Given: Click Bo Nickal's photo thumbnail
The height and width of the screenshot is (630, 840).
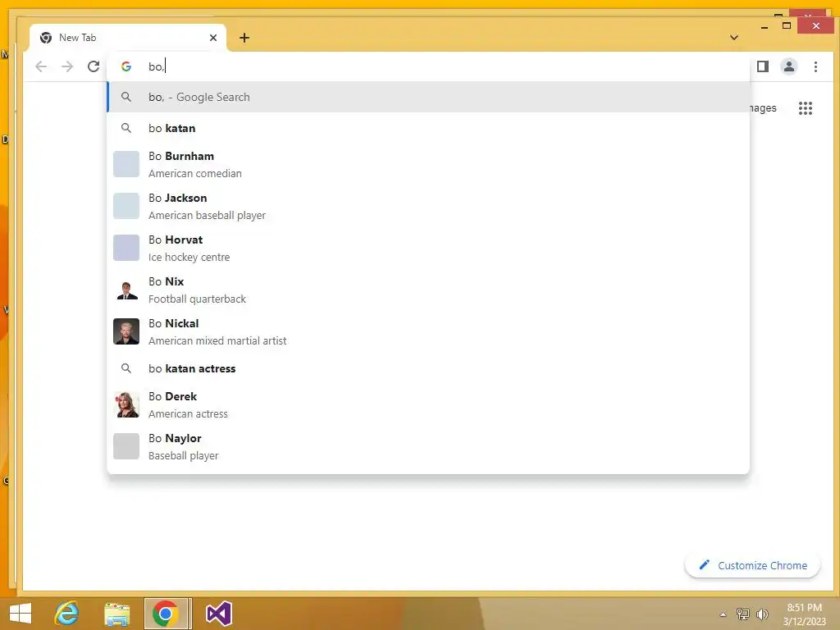Looking at the screenshot, I should [126, 331].
